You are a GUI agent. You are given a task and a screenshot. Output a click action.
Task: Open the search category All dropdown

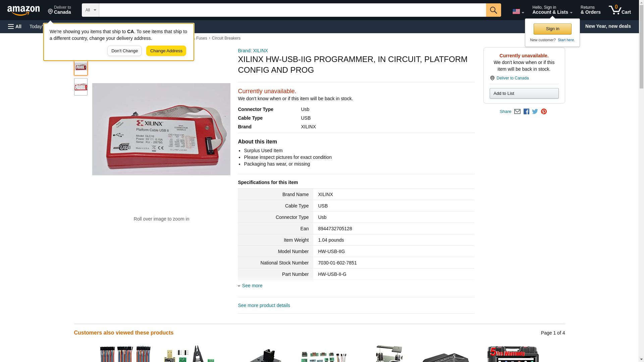(90, 10)
